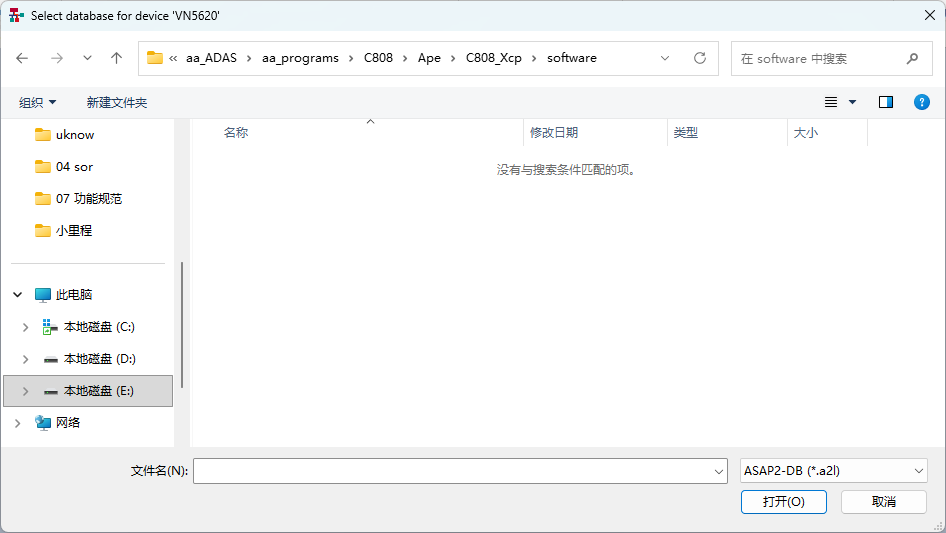The width and height of the screenshot is (946, 533).
Task: Open recent locations dropdown arrow
Action: (87, 58)
